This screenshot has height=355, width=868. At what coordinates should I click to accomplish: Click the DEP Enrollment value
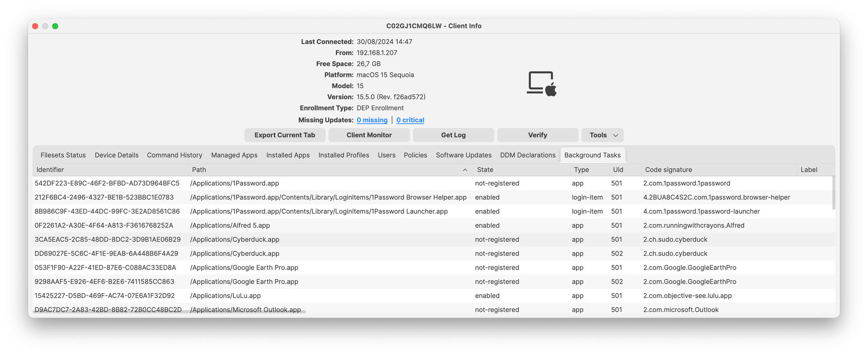(380, 108)
